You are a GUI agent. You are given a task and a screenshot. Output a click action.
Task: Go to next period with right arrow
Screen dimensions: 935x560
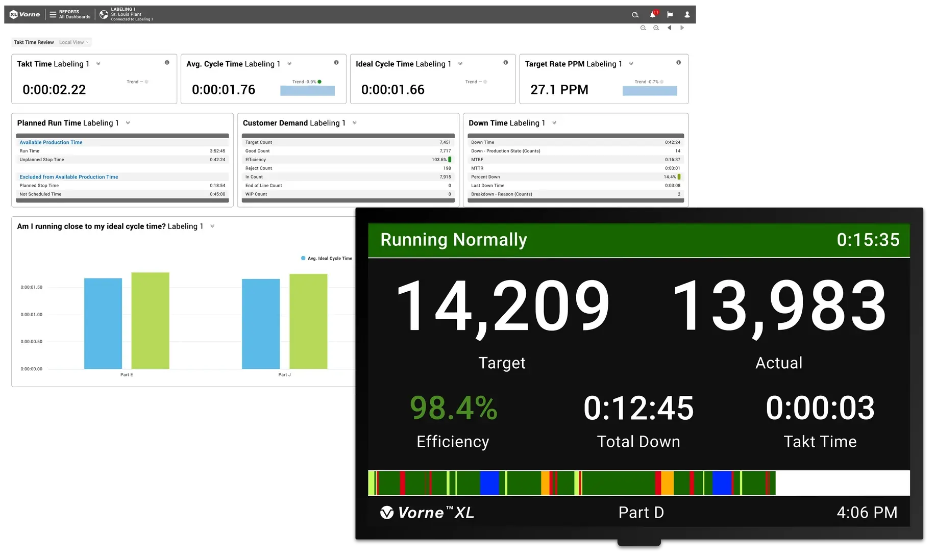pyautogui.click(x=682, y=28)
